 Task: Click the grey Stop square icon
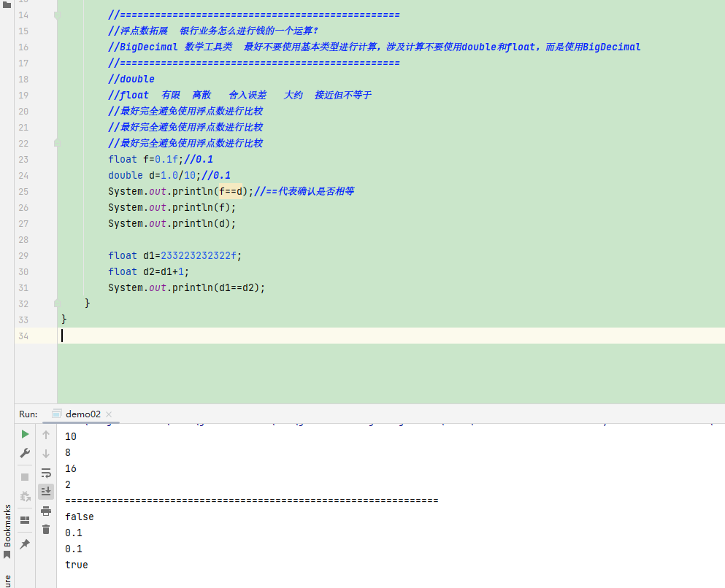(25, 477)
